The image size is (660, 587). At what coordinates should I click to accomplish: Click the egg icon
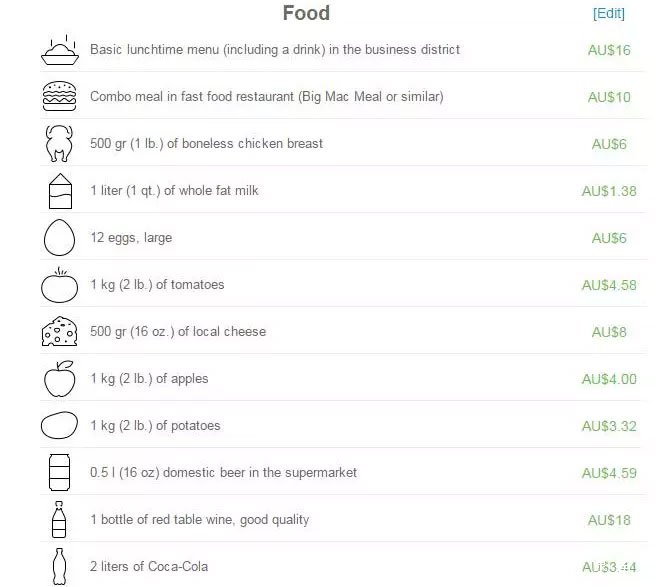59,237
